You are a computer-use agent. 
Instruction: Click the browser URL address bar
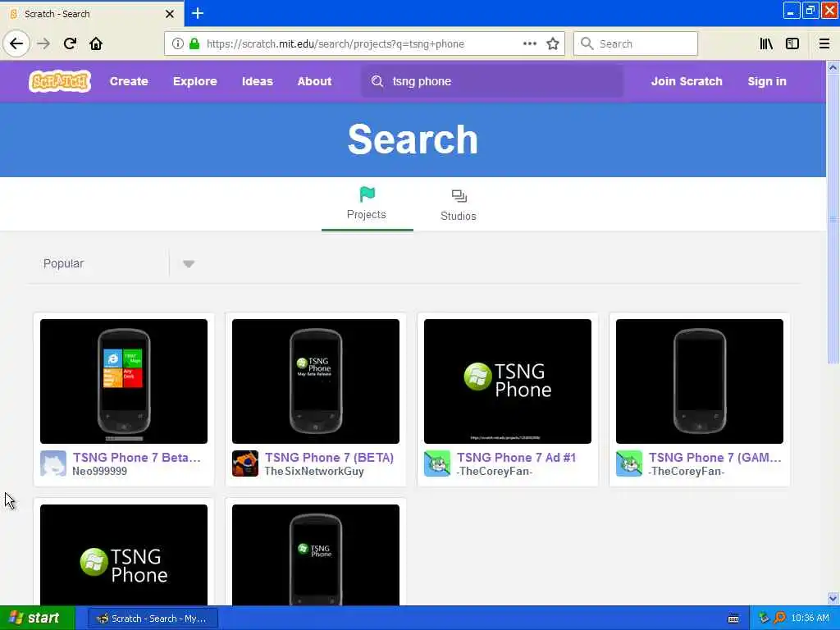(364, 43)
